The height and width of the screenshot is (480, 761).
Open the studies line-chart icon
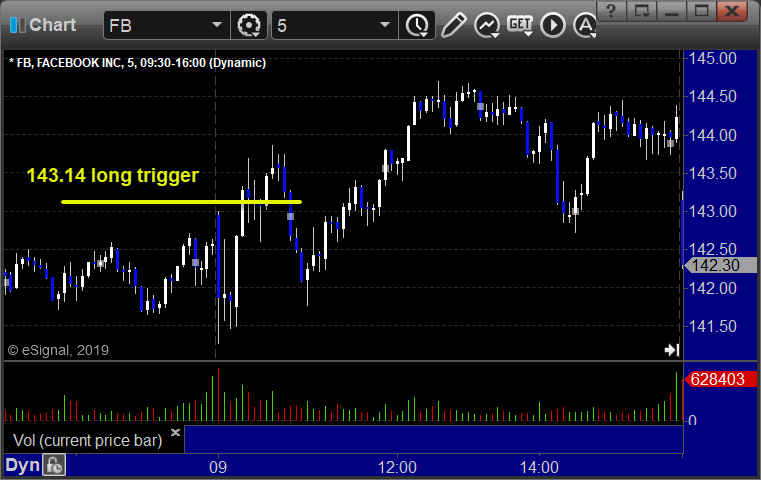pyautogui.click(x=487, y=25)
